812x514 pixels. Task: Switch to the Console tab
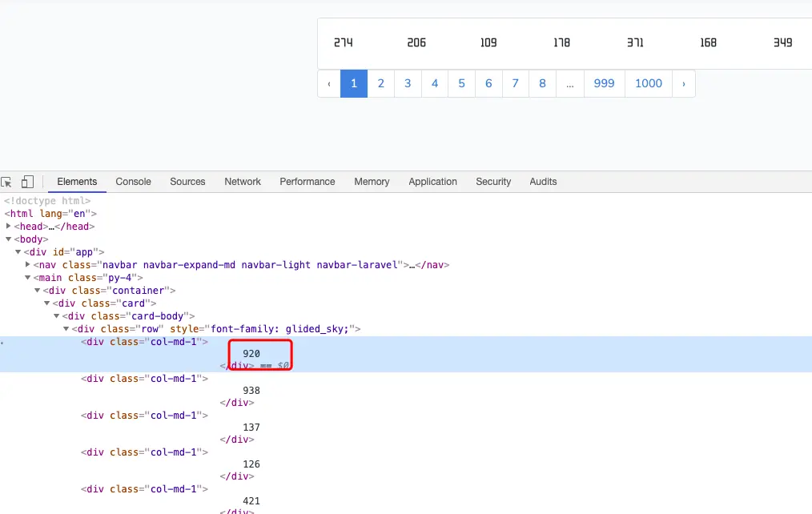click(x=133, y=182)
